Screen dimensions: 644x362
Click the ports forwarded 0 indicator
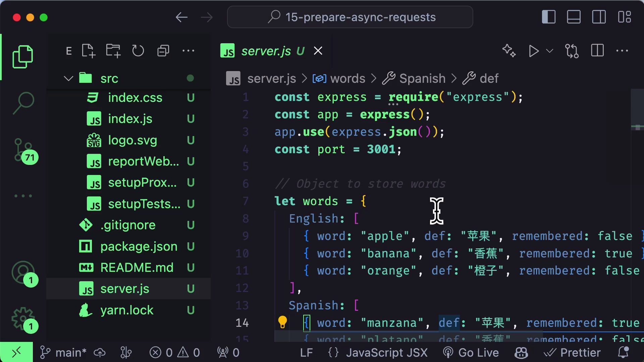[228, 353]
